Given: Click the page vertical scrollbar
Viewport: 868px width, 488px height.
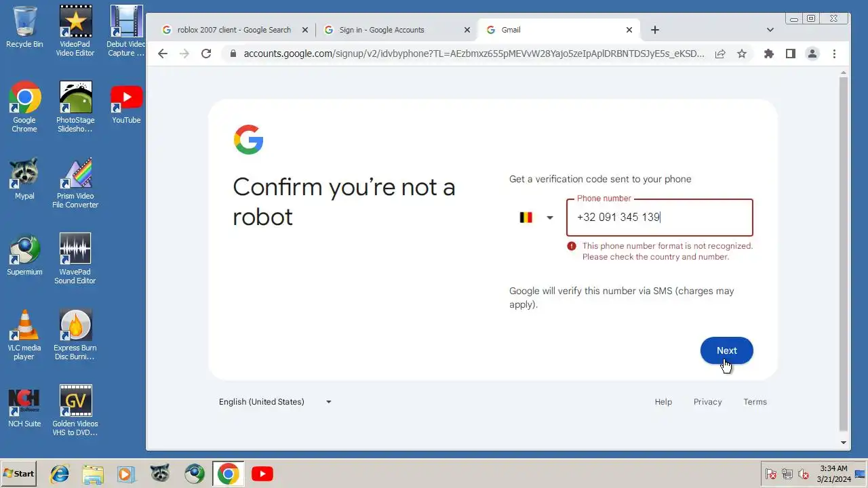Looking at the screenshot, I should click(844, 254).
